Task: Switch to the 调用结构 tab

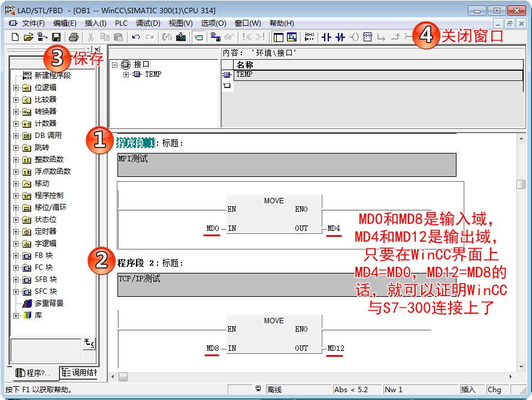Action: coord(78,373)
